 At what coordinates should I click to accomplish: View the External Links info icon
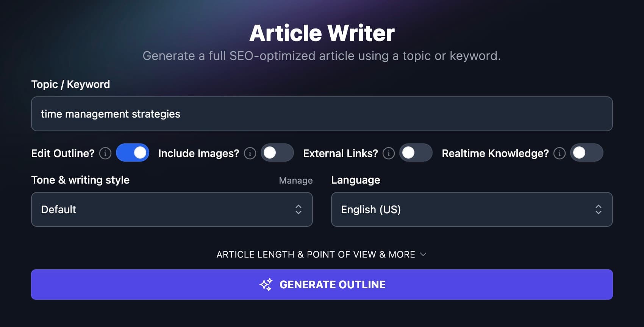(389, 153)
